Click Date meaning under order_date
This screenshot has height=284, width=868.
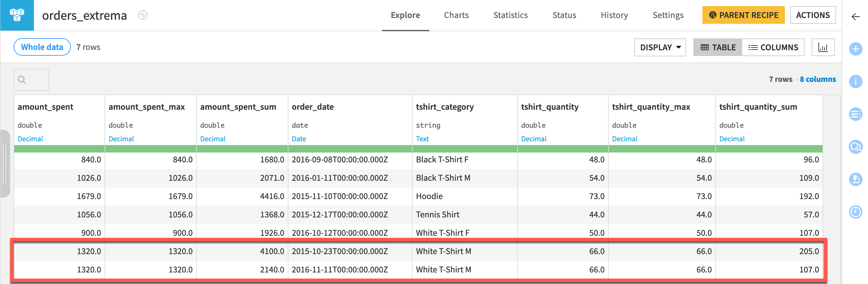(299, 139)
